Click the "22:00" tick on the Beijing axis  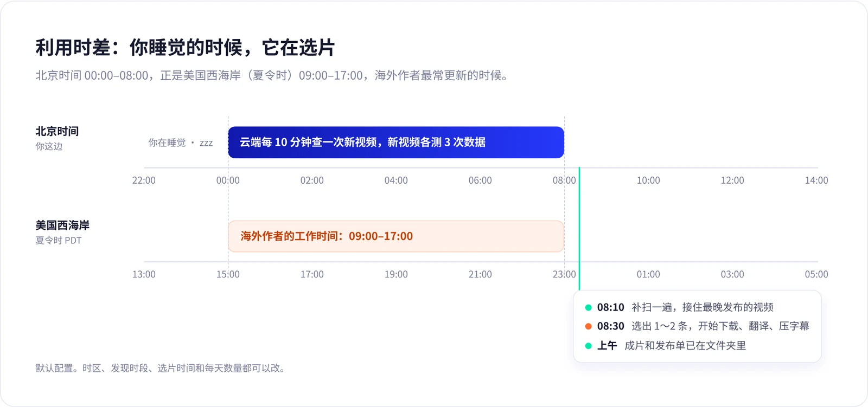[144, 180]
